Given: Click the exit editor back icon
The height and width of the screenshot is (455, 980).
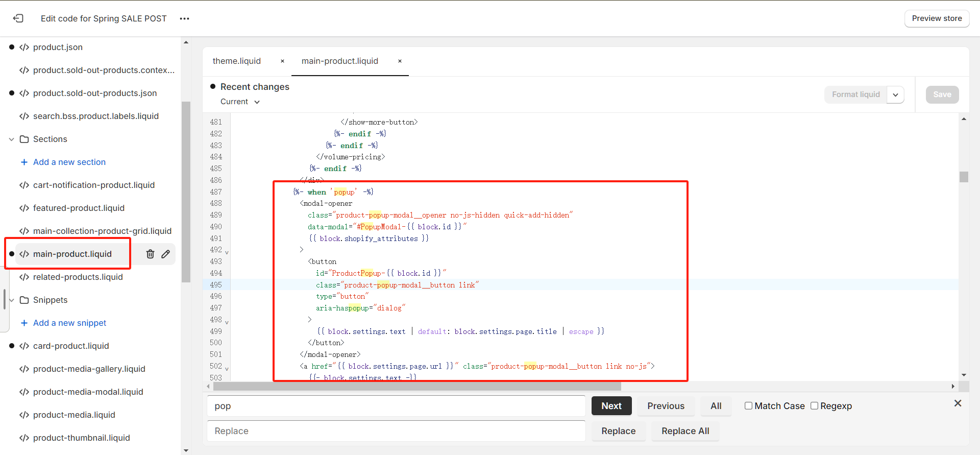Looking at the screenshot, I should pyautogui.click(x=18, y=18).
